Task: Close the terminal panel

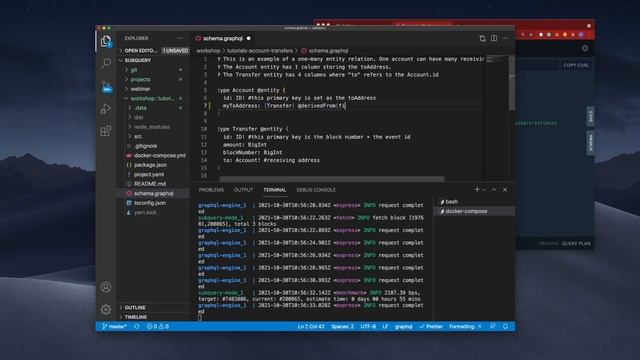Action: click(505, 189)
